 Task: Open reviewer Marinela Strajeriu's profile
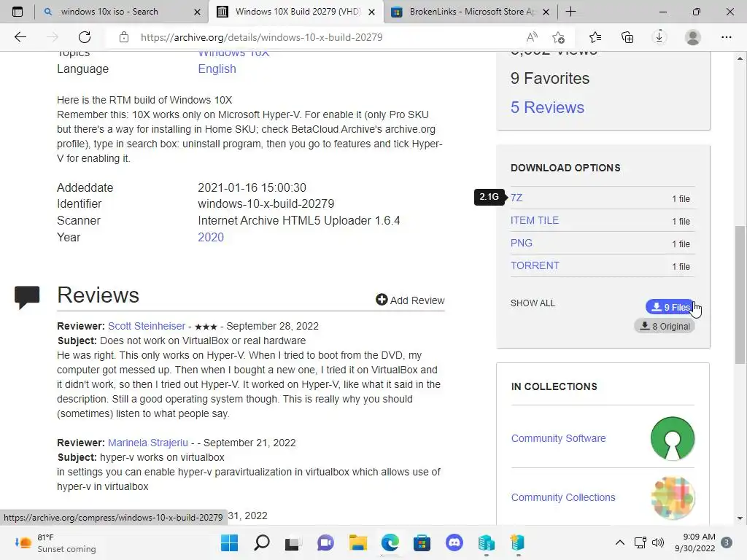tap(147, 443)
